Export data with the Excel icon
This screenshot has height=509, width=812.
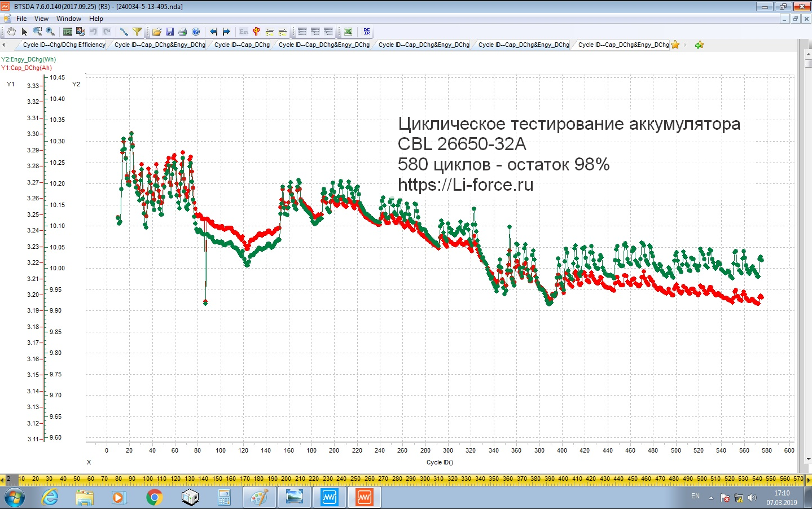pos(348,32)
